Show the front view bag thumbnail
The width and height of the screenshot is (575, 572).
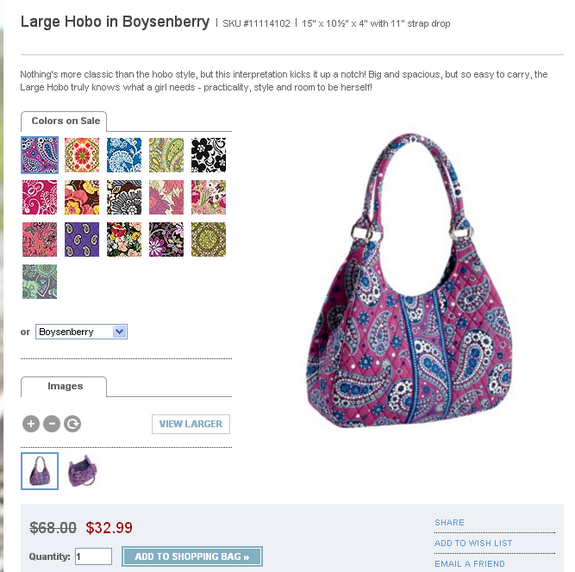40,471
